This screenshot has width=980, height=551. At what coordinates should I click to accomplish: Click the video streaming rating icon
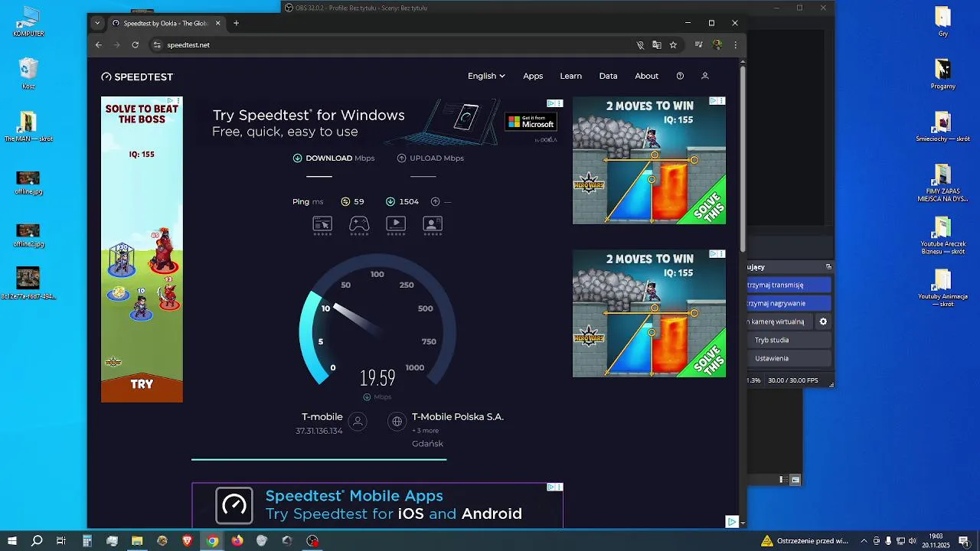(x=396, y=223)
